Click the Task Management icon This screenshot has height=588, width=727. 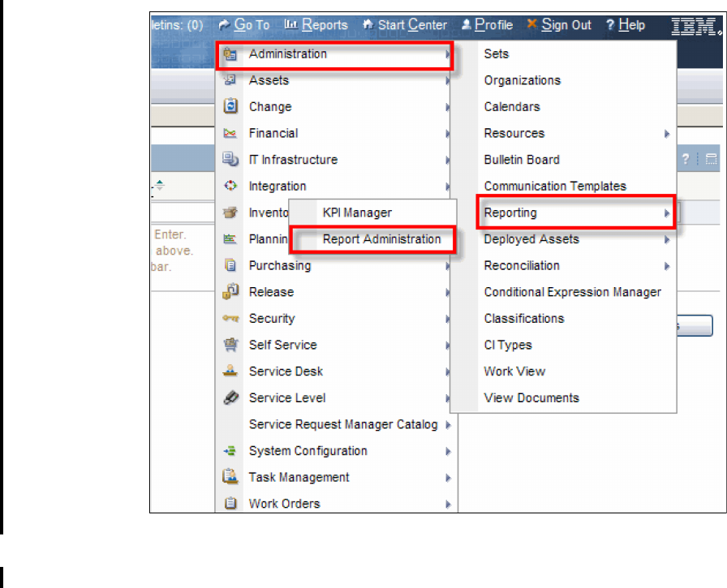click(x=230, y=476)
